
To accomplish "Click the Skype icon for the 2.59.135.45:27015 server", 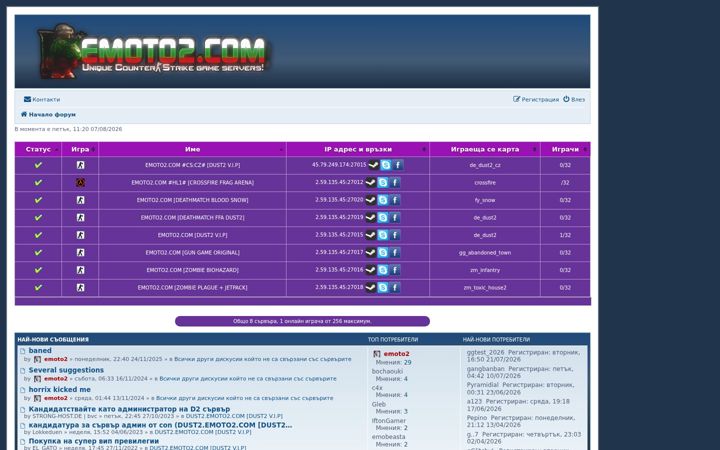I will pos(382,235).
